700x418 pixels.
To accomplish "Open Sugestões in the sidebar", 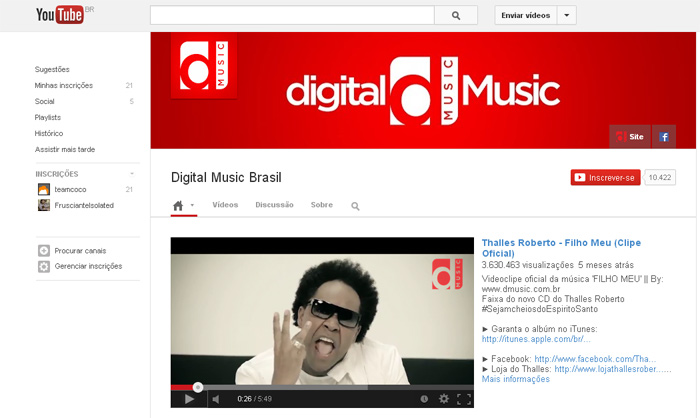I will click(x=52, y=69).
